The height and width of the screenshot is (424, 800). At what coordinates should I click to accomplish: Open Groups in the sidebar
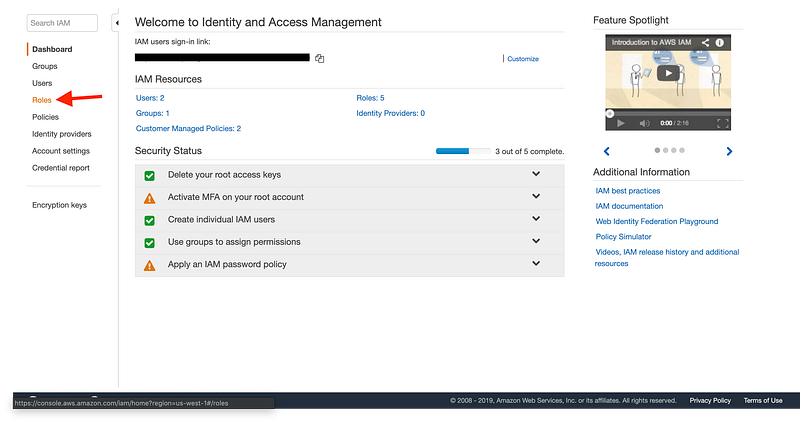[45, 66]
